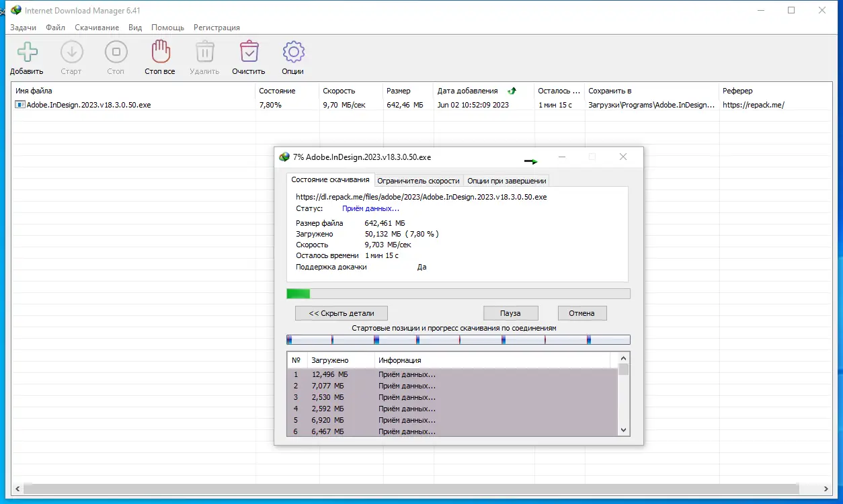
Task: Click the Удалить trash icon
Action: click(204, 52)
